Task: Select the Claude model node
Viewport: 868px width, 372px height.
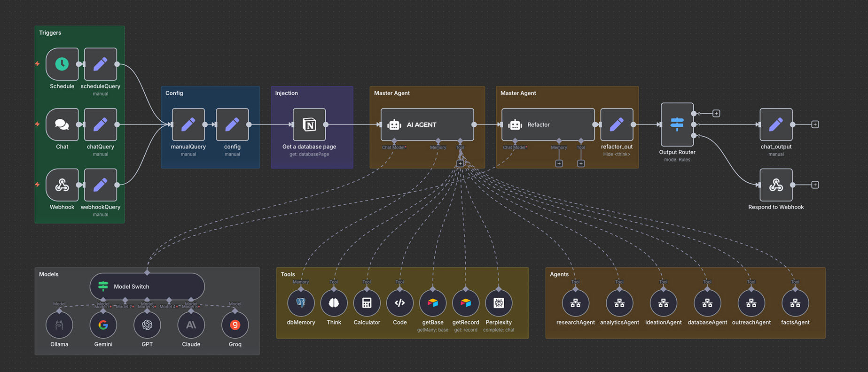Action: 191,325
